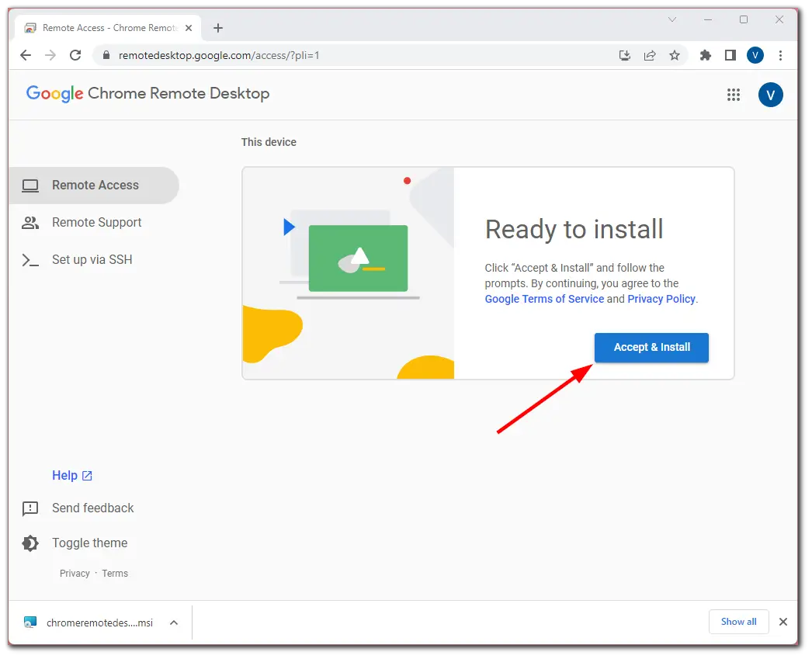812x659 pixels.
Task: Open the Set up via SSH section
Action: 92,259
